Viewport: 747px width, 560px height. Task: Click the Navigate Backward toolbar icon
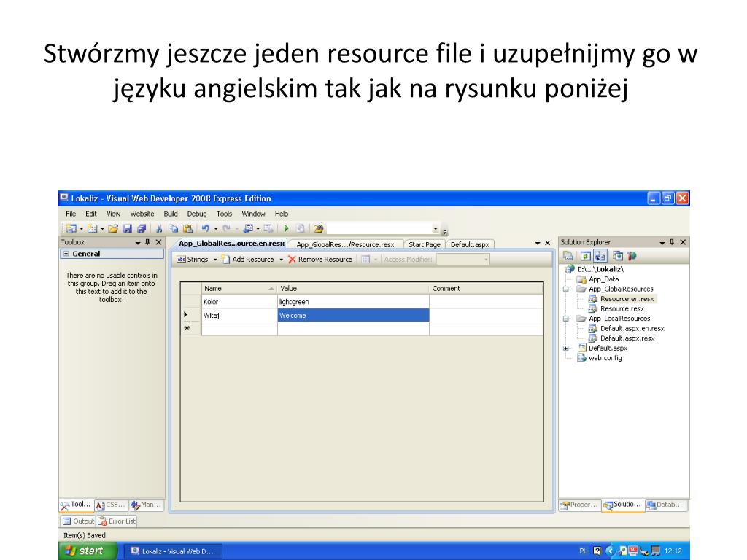(248, 228)
